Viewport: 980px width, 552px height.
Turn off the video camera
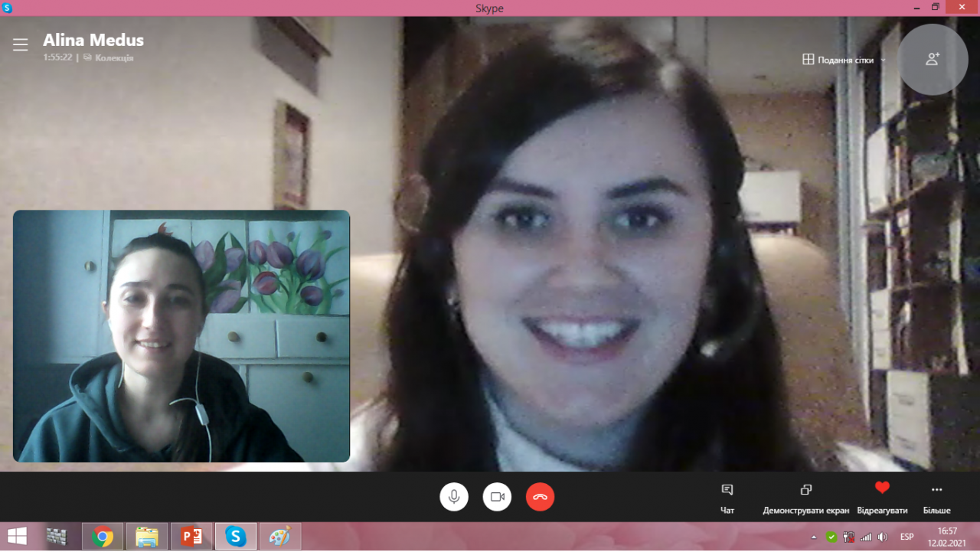(x=497, y=497)
